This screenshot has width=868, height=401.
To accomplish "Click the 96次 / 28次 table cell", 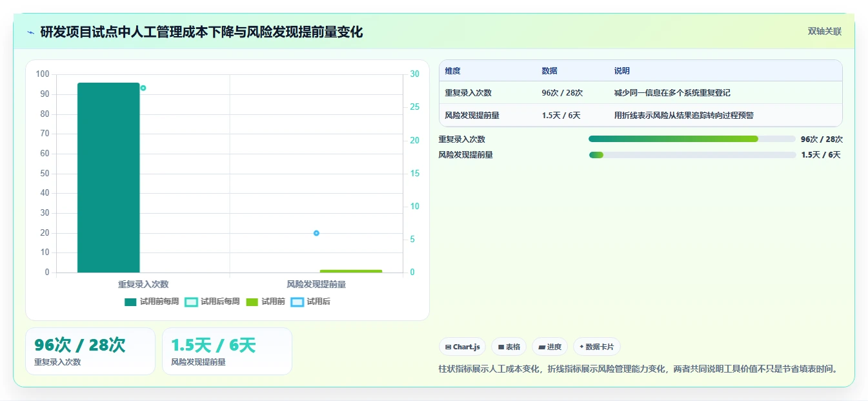I will point(562,93).
